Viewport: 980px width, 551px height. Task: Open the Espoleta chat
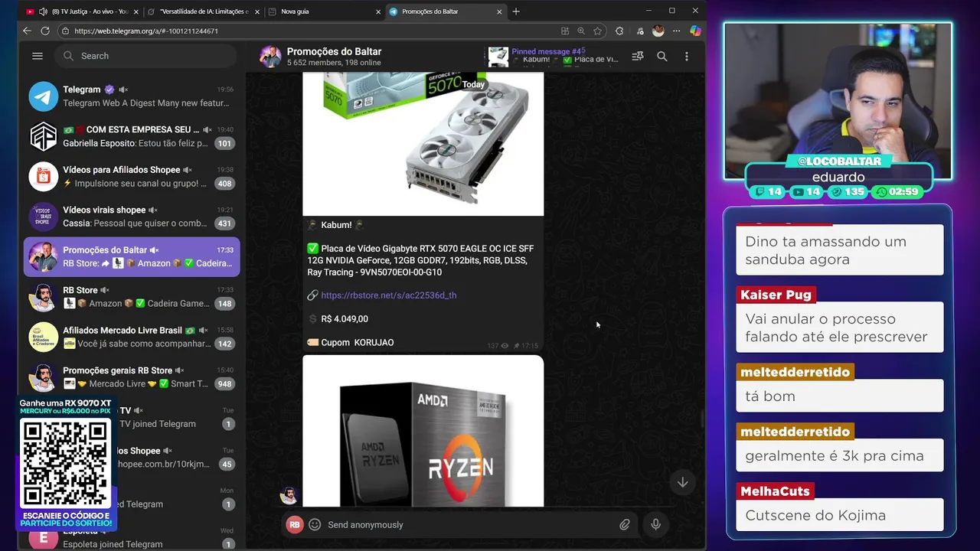pos(132,537)
